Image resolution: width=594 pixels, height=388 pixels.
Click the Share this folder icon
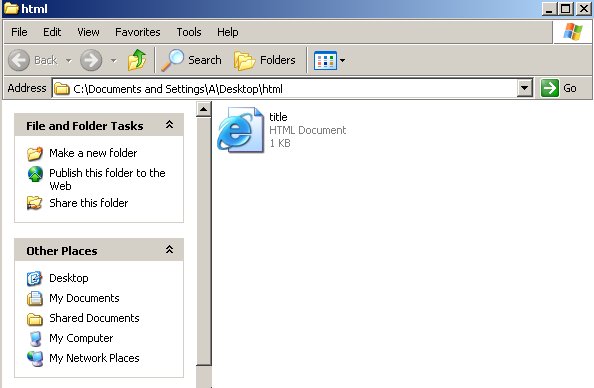coord(34,203)
